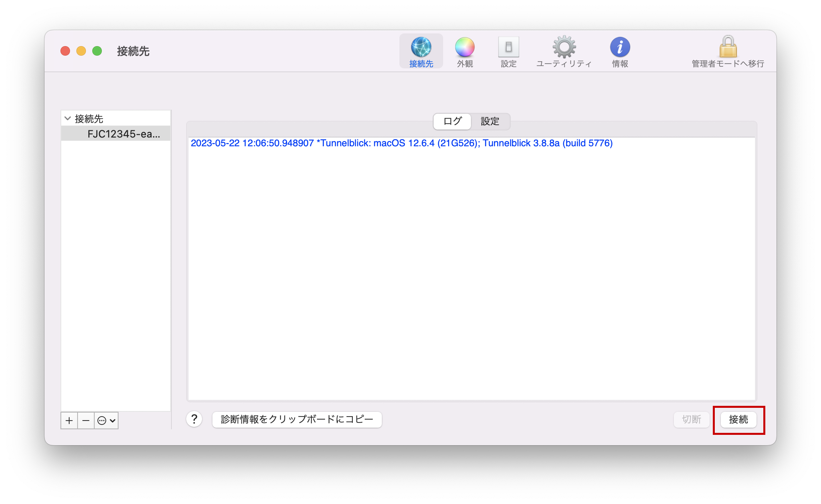Switch to the ログ tab
Viewport: 821px width, 504px height.
click(452, 121)
